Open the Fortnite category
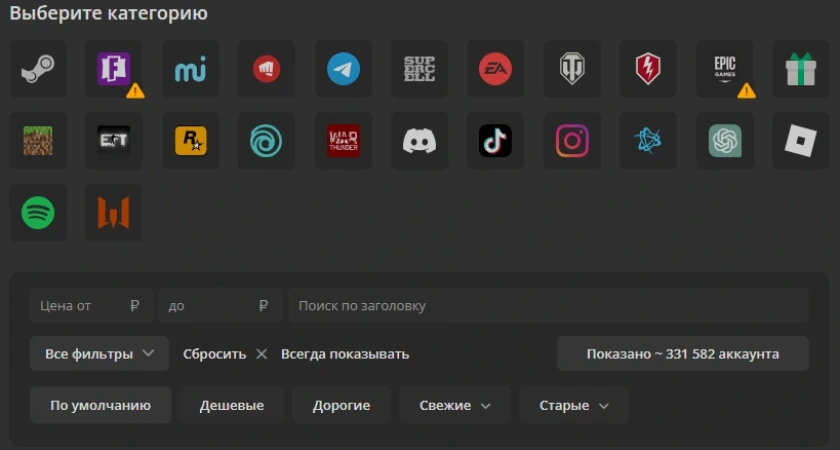 (x=113, y=69)
